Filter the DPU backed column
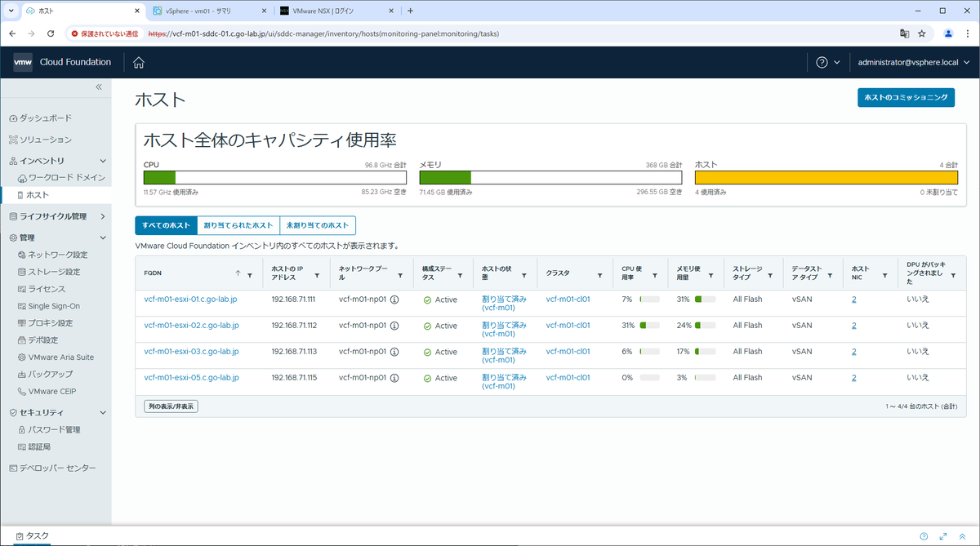This screenshot has width=980, height=546. click(x=953, y=275)
